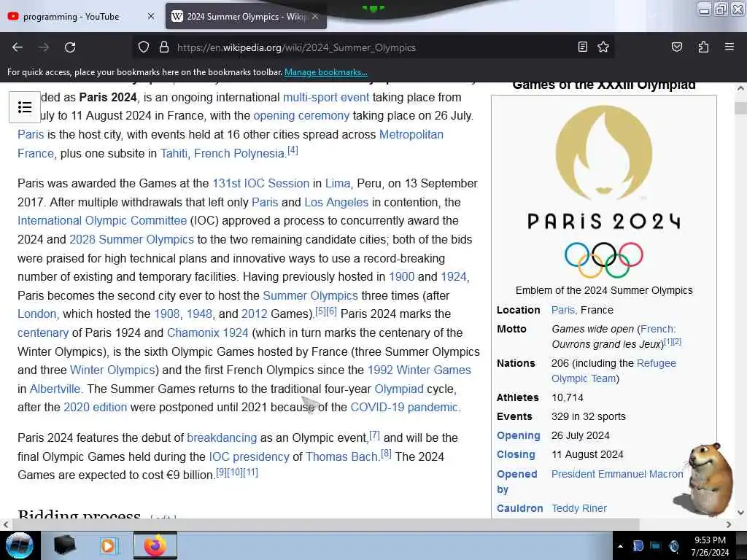Click the vertical scrollbar down arrow
747x560 pixels.
coord(740,513)
